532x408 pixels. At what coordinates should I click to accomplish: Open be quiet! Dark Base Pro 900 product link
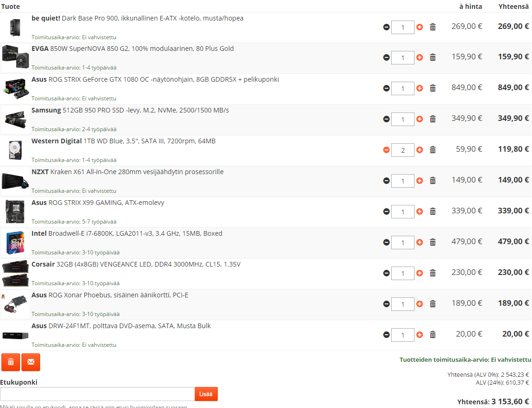click(x=138, y=18)
